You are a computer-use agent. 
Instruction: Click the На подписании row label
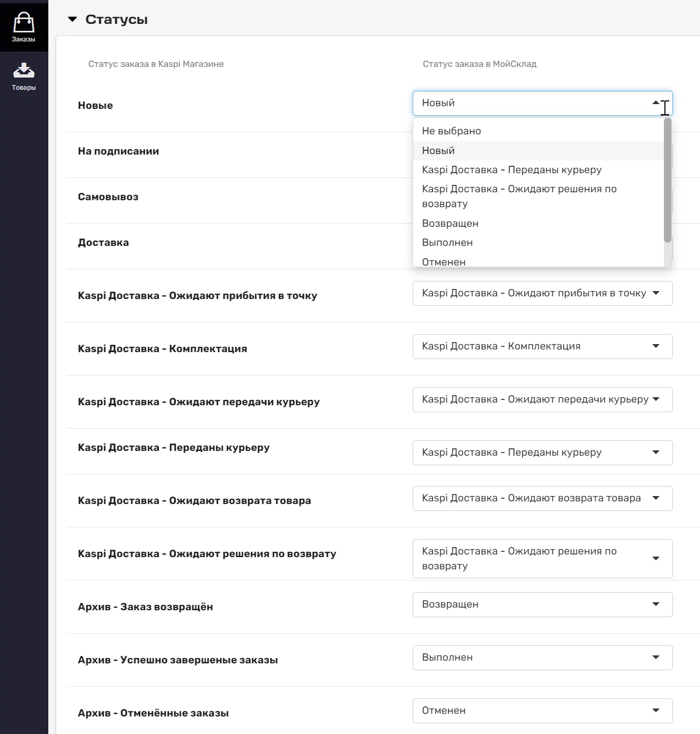118,151
